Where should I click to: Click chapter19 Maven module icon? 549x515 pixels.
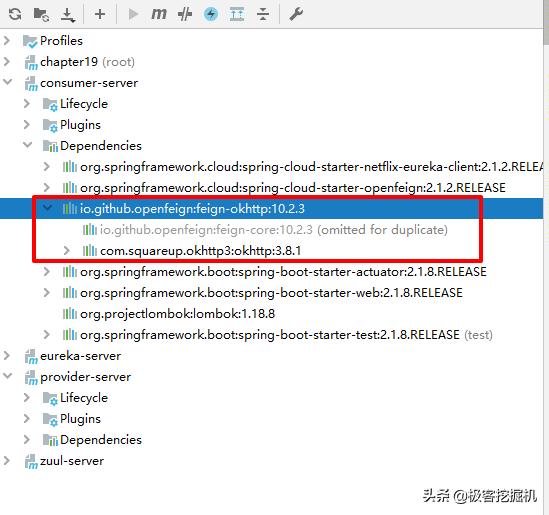click(31, 62)
